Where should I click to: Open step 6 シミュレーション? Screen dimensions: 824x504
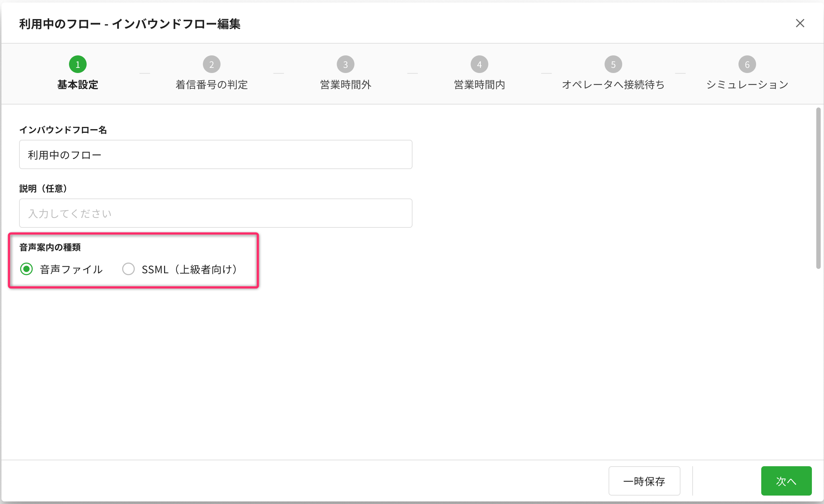click(x=747, y=73)
